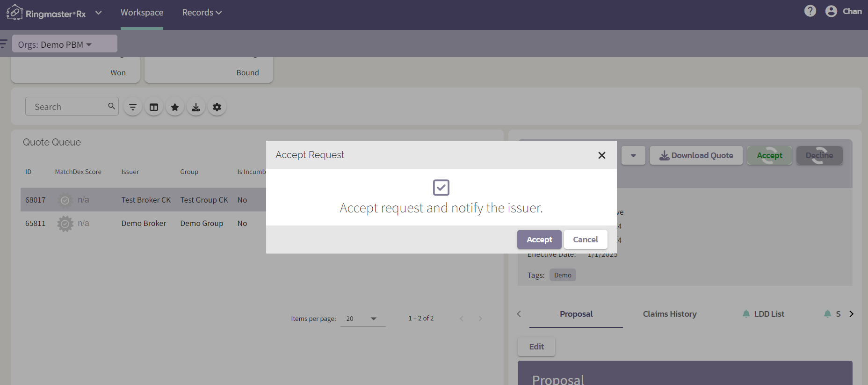
Task: Open the Workspace tab in top navigation
Action: [142, 13]
